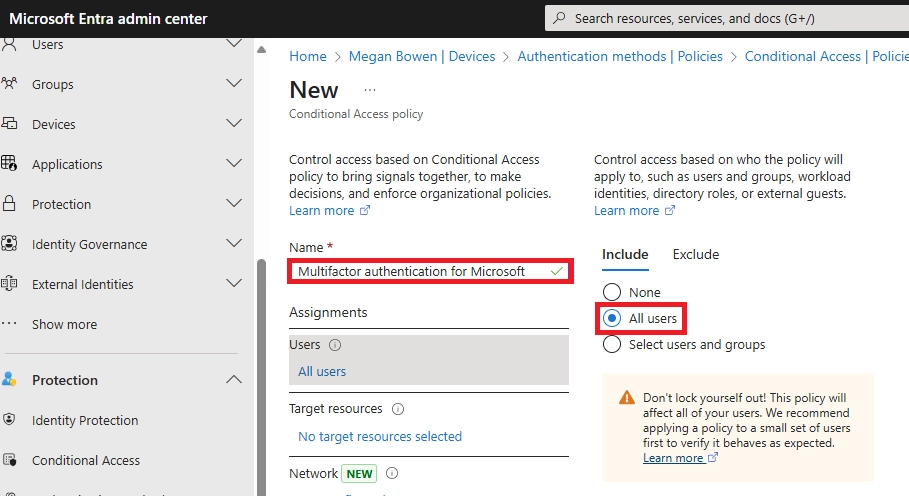Go to Home breadcrumb
Screen dimensions: 909x496
[x=308, y=56]
